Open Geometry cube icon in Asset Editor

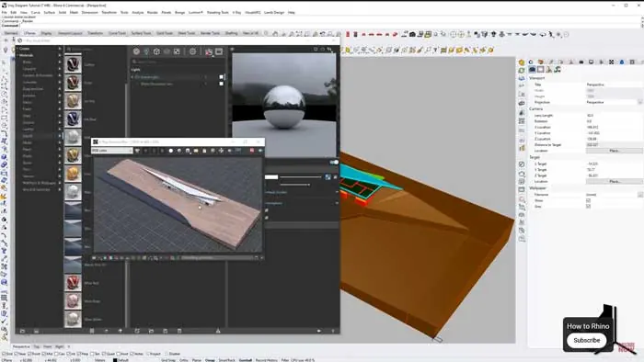tap(156, 51)
